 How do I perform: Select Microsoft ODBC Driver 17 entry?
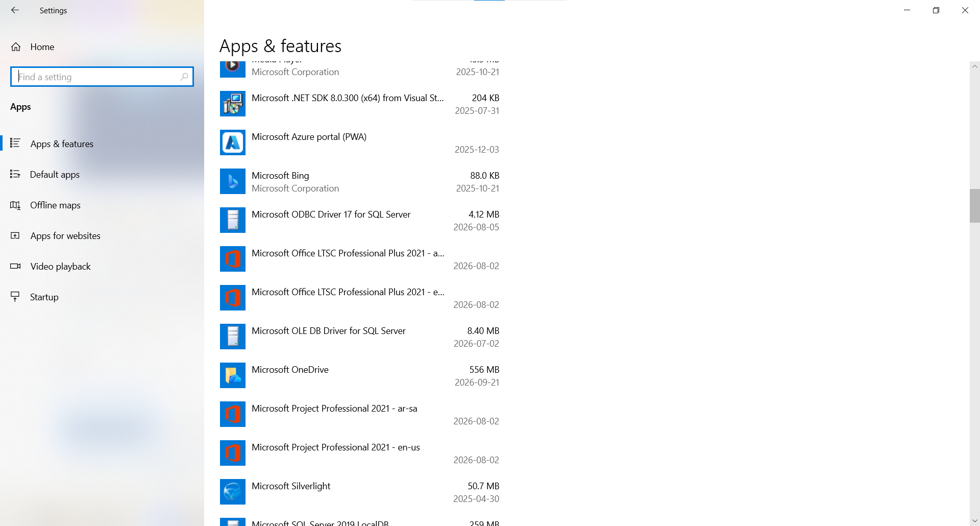point(331,214)
